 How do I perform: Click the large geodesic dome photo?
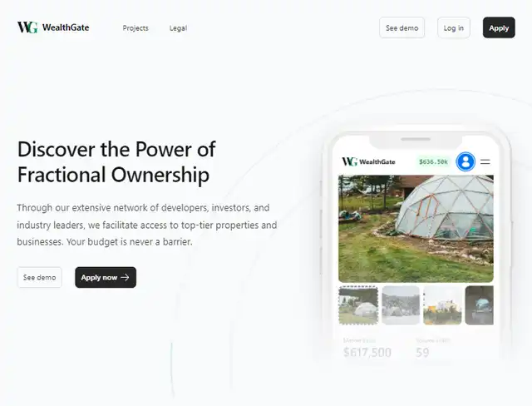(416, 229)
